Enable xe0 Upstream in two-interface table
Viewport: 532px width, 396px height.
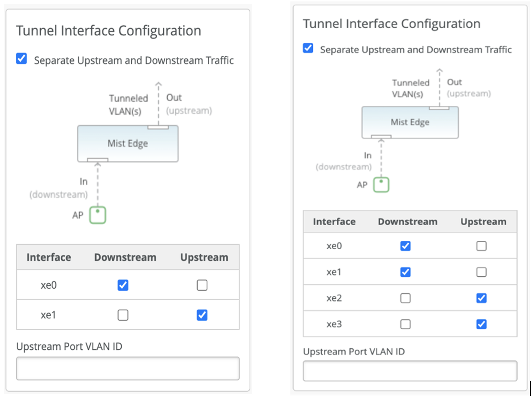coord(202,285)
